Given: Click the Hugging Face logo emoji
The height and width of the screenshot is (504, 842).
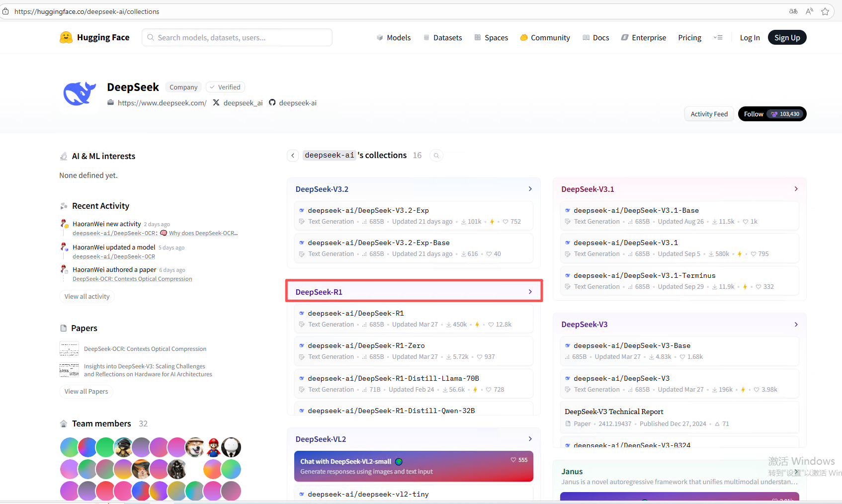Looking at the screenshot, I should click(x=66, y=37).
